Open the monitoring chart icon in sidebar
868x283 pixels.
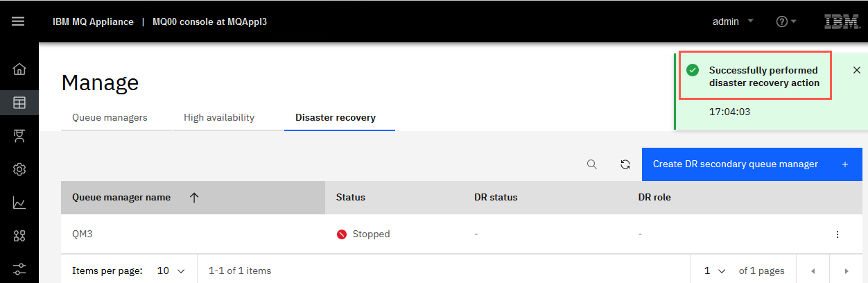(x=19, y=203)
